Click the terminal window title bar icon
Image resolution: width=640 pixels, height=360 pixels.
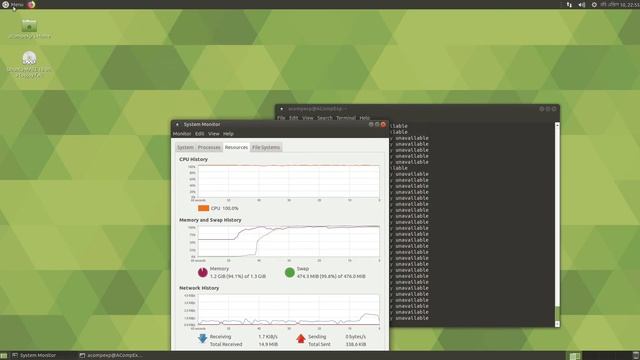pos(281,109)
